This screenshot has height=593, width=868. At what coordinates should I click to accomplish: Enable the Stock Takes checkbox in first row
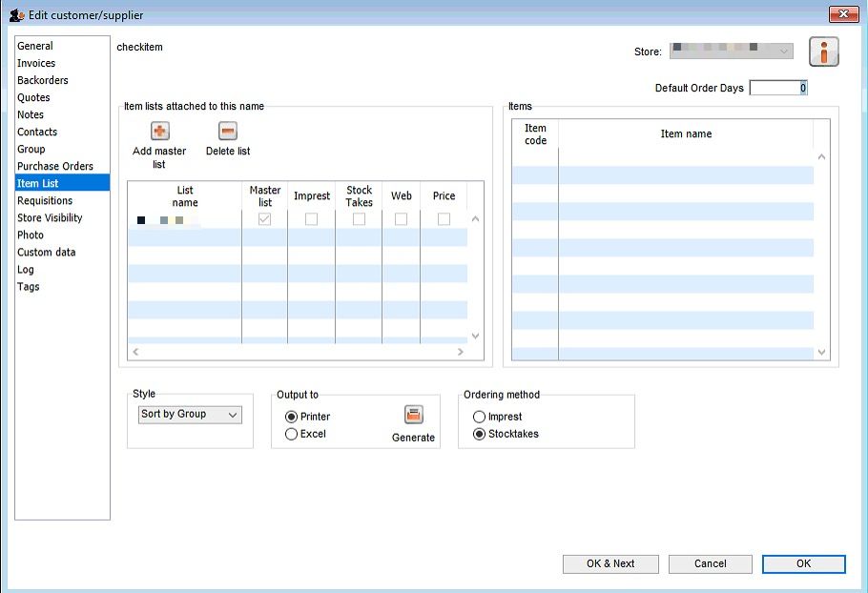(359, 219)
